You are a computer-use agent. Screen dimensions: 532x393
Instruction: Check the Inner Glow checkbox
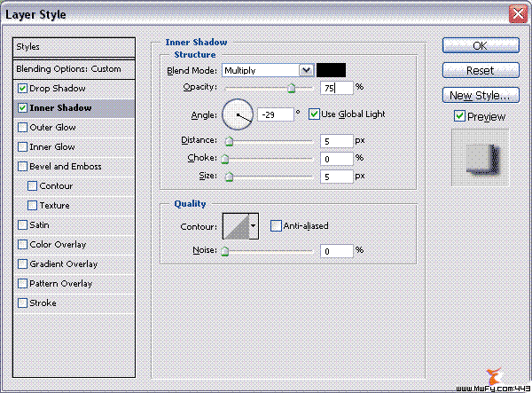coord(22,147)
